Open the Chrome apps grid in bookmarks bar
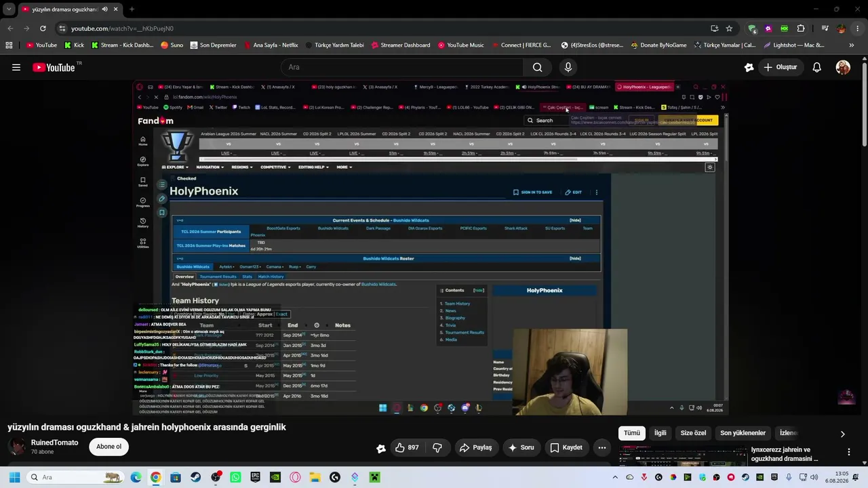 (9, 45)
